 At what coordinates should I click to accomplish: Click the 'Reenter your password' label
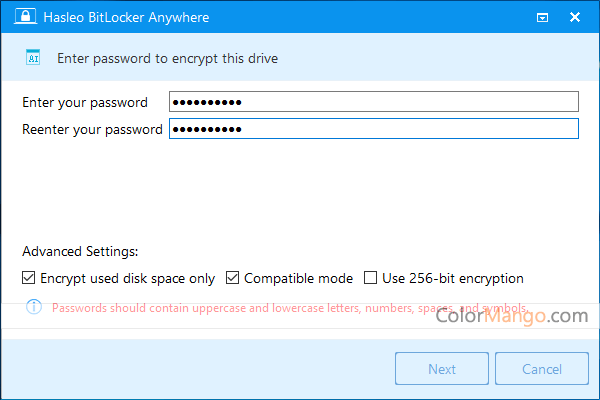click(92, 129)
